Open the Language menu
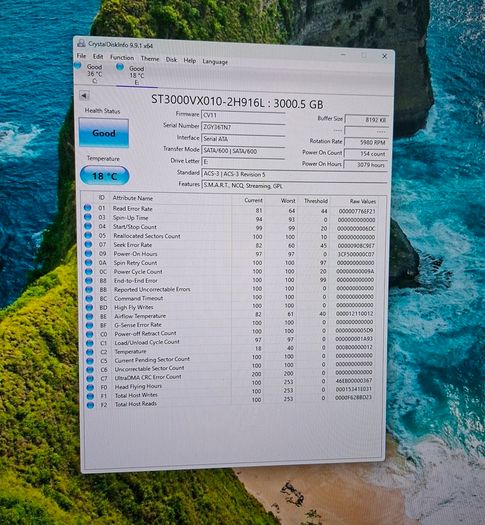 pyautogui.click(x=215, y=62)
